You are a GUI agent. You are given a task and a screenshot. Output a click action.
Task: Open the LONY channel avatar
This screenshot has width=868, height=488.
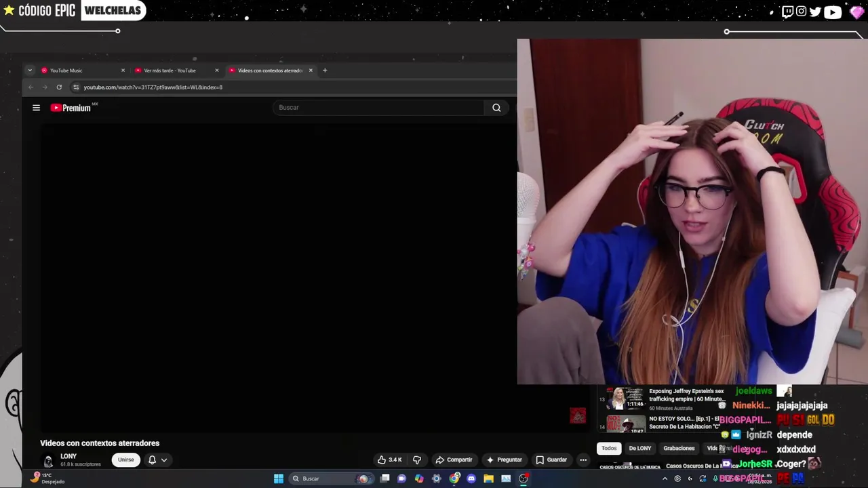click(48, 460)
